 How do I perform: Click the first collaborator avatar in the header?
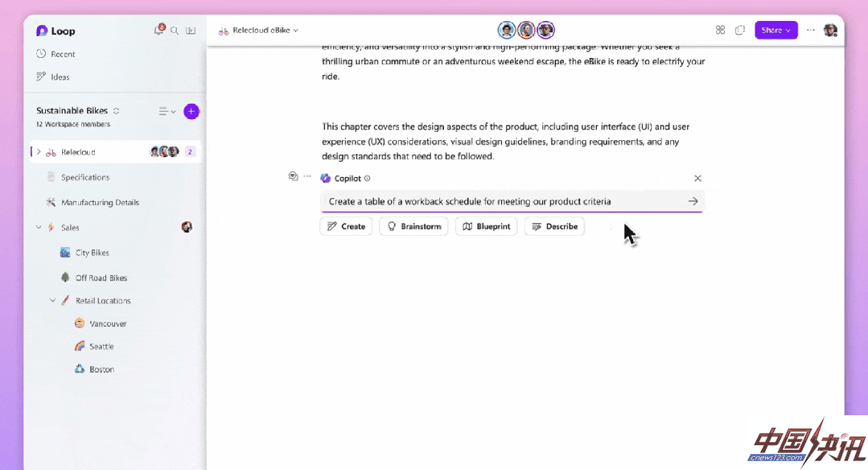pyautogui.click(x=507, y=30)
